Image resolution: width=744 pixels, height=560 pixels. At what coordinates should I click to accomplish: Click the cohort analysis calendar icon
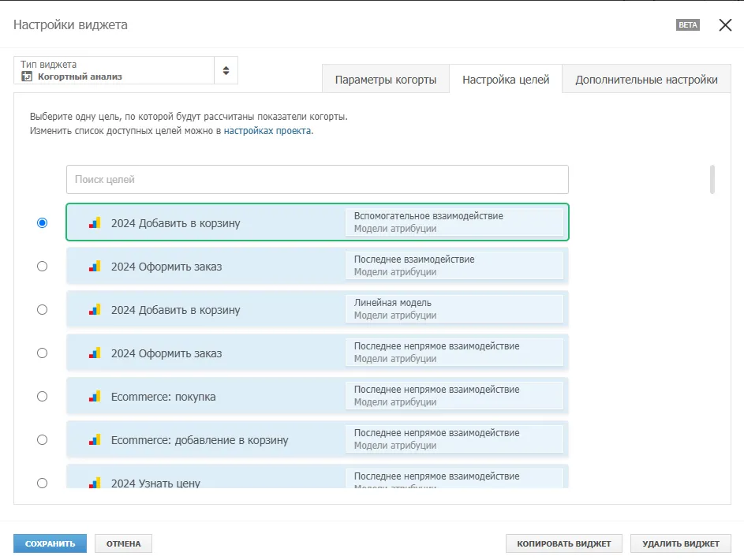(x=27, y=77)
